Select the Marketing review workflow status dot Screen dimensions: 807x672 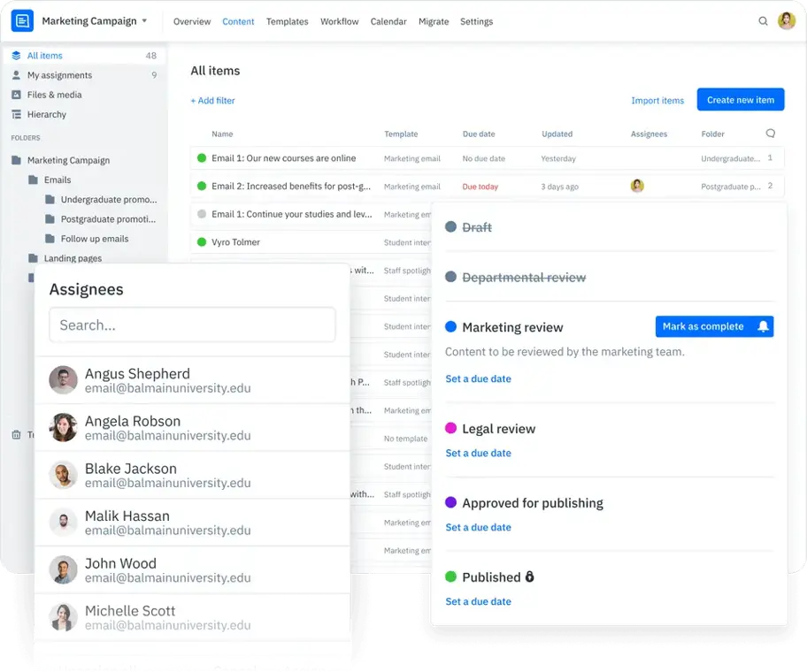(451, 326)
